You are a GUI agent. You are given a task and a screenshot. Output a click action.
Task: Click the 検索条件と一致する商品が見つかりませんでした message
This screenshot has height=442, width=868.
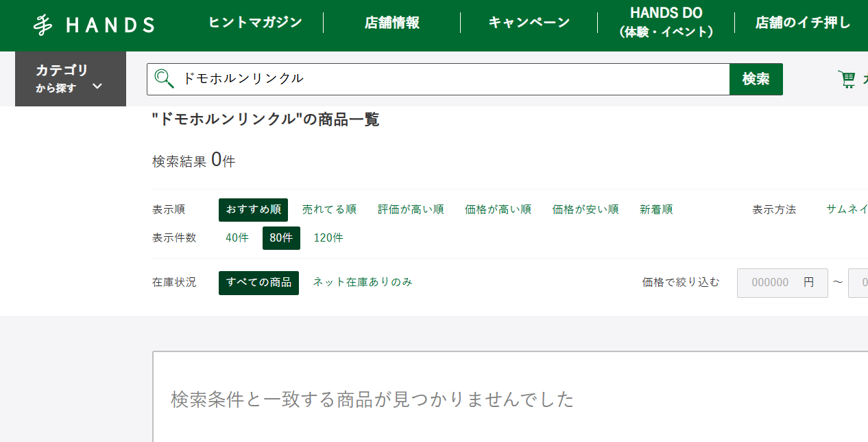(372, 399)
